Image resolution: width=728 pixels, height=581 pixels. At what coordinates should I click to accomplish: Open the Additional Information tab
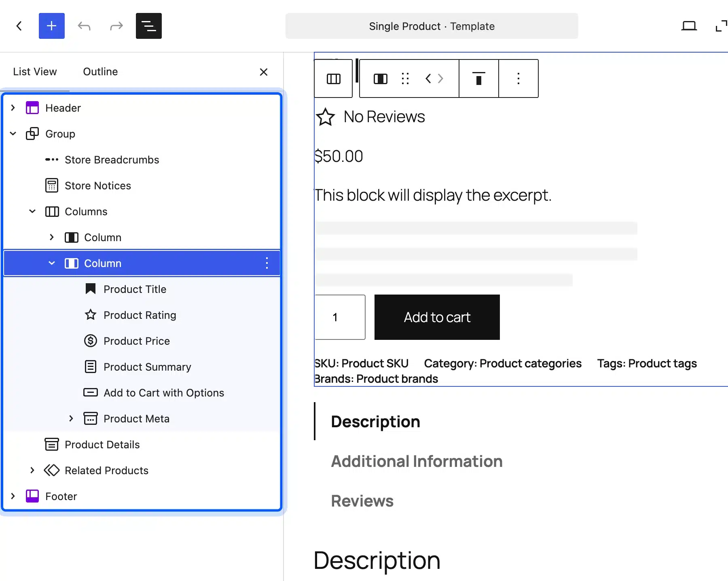(x=417, y=461)
